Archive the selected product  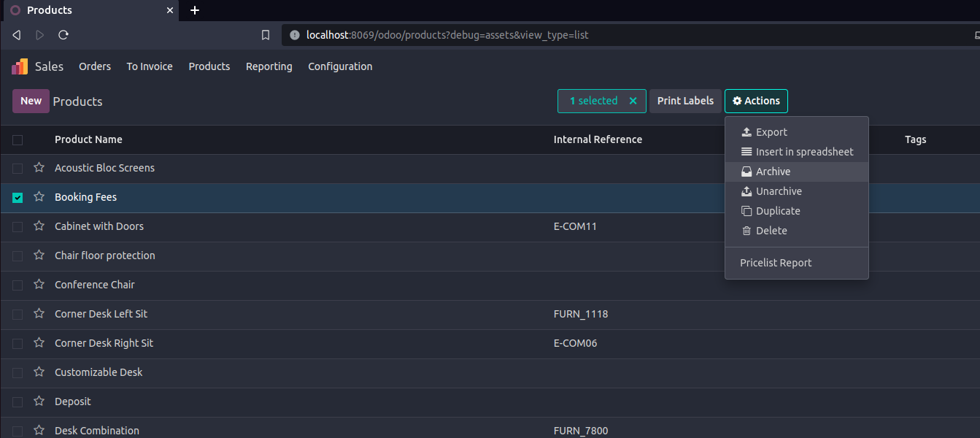tap(797, 172)
